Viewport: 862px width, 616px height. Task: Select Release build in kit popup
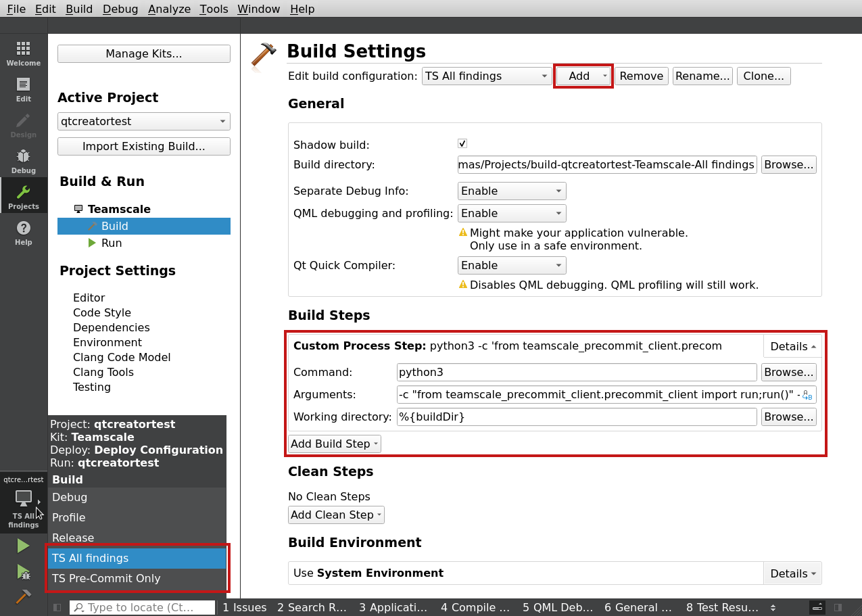(137, 538)
